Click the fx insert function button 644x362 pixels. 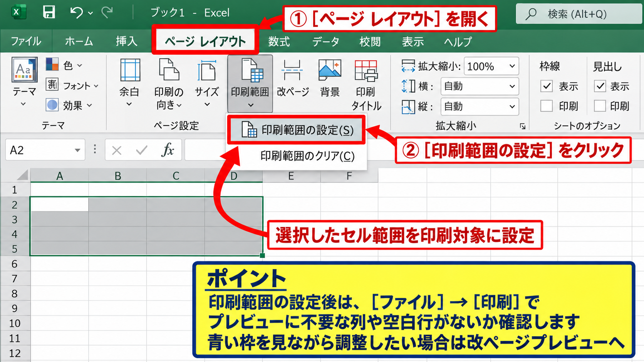click(168, 150)
